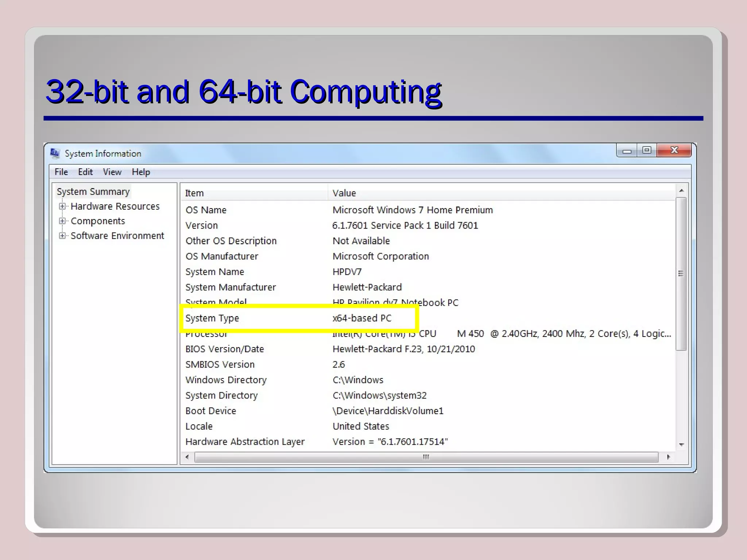747x560 pixels.
Task: Expand the Software Environment node
Action: tap(62, 236)
